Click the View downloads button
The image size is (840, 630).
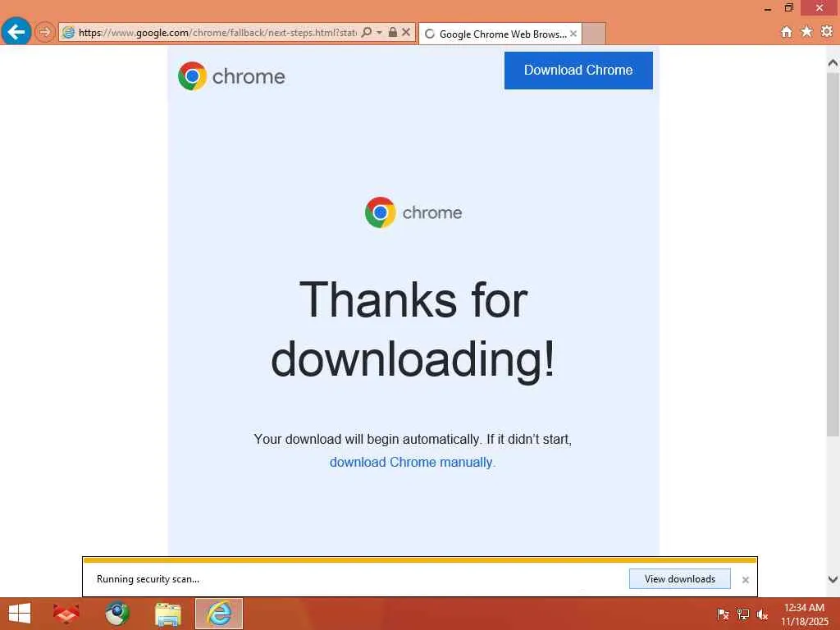click(x=680, y=578)
